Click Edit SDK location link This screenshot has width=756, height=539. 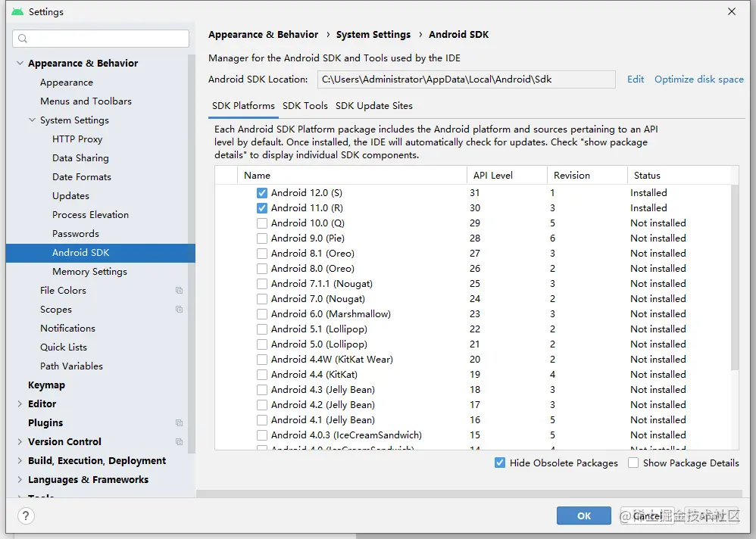point(636,79)
